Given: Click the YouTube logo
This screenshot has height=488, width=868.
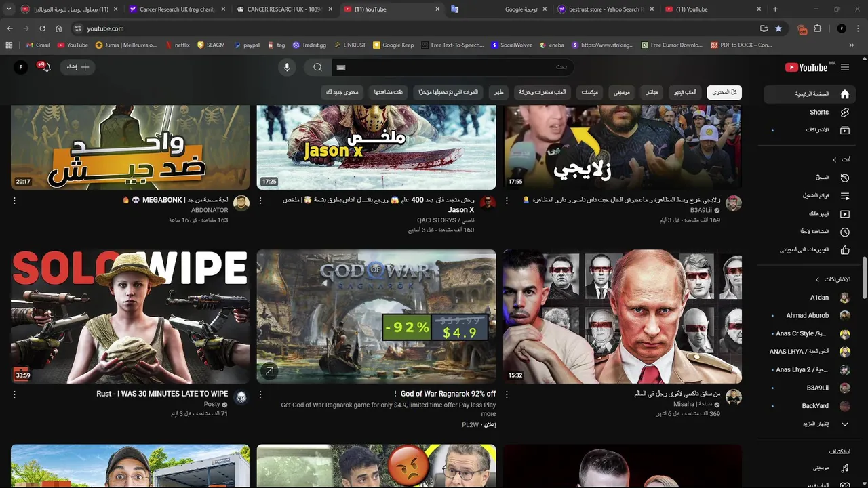Looking at the screenshot, I should point(806,67).
